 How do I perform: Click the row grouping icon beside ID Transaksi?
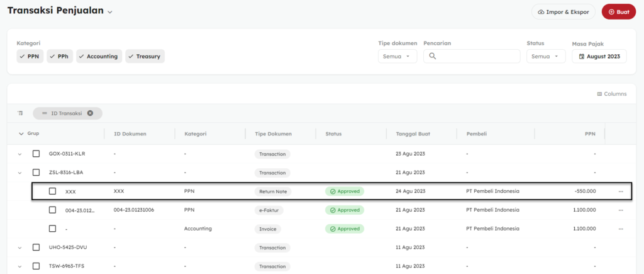click(x=20, y=113)
